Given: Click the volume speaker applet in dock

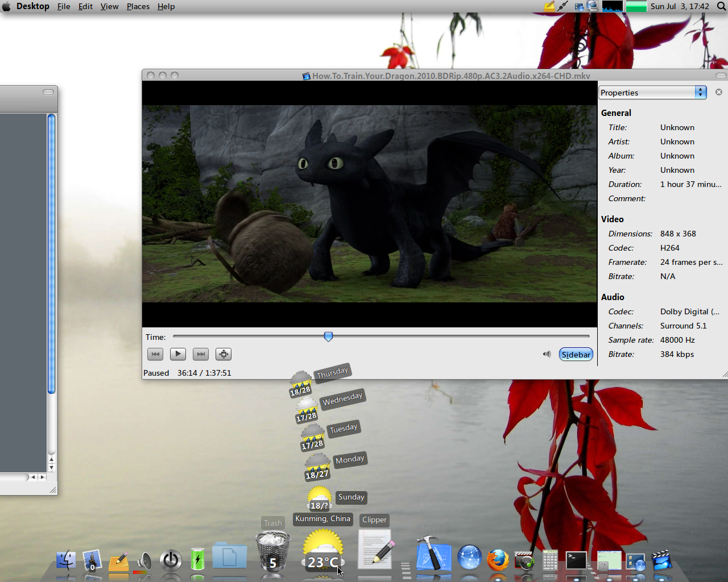Looking at the screenshot, I should (144, 562).
